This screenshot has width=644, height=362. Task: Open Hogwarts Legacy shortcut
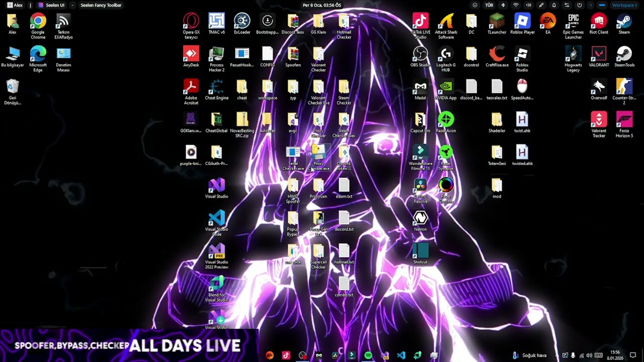(x=573, y=59)
